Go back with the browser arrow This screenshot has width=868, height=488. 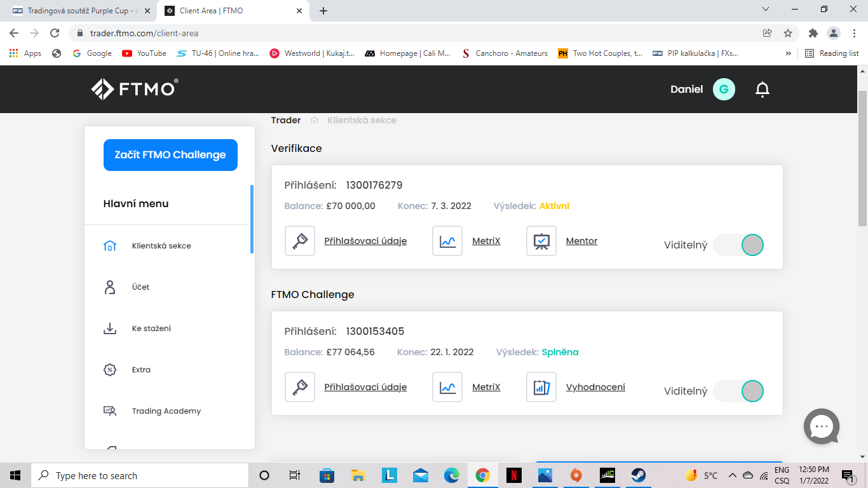click(x=14, y=33)
